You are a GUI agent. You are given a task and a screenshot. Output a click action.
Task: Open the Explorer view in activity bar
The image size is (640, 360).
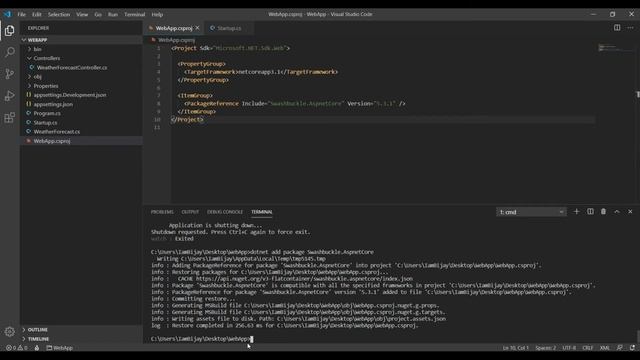[x=9, y=31]
